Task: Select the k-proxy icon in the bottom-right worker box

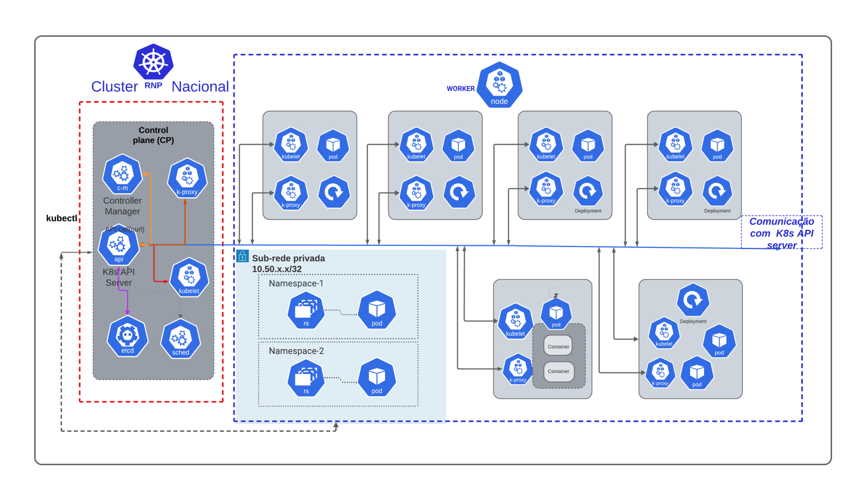Action: coord(660,373)
